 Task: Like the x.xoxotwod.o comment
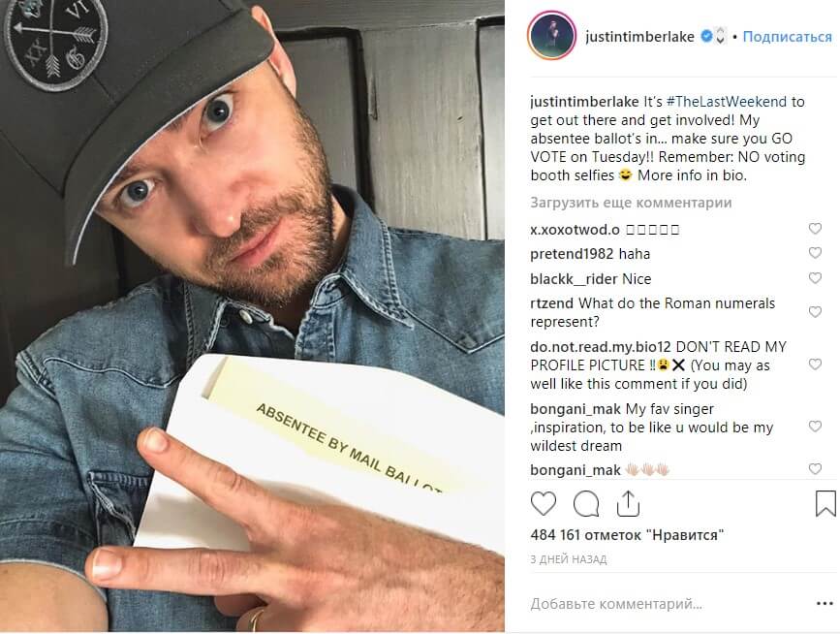pos(815,229)
